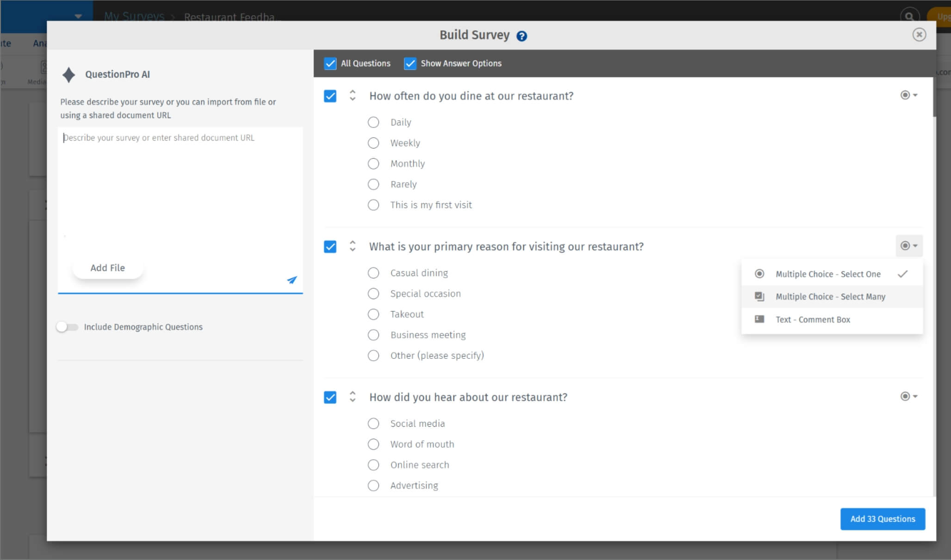Open question type dropdown for 'How did you hear' question
Viewport: 951px width, 560px height.
(908, 396)
